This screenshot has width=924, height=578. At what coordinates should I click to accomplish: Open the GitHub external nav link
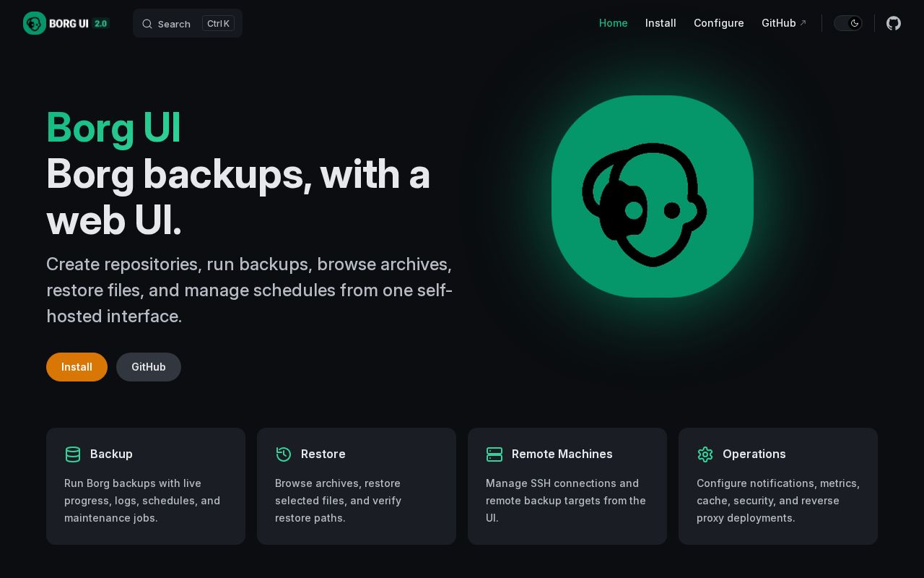(x=784, y=23)
